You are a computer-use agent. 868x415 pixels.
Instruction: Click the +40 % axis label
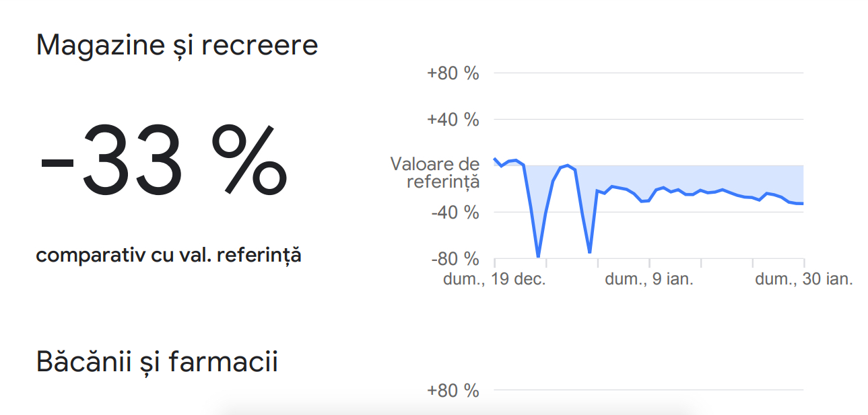453,120
